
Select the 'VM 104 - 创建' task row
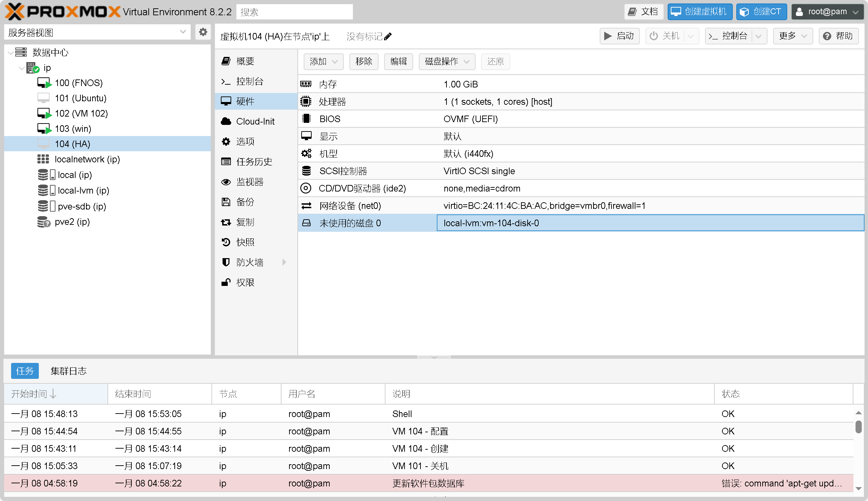[428, 448]
